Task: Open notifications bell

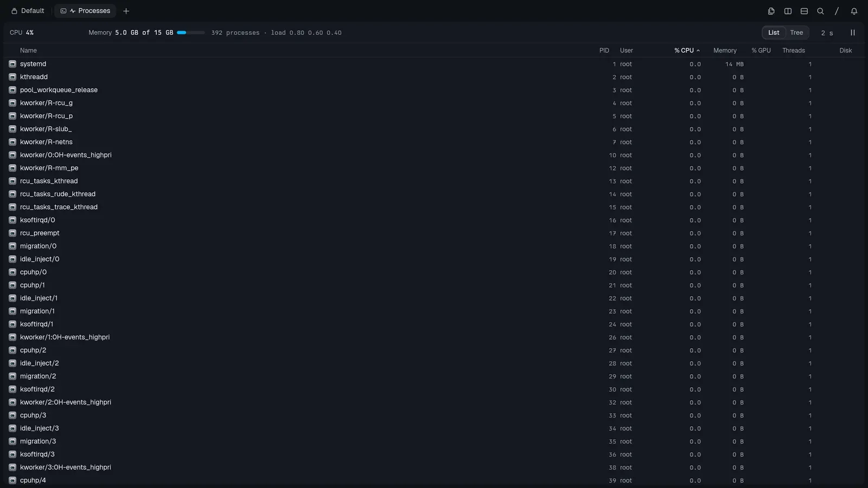Action: (854, 11)
